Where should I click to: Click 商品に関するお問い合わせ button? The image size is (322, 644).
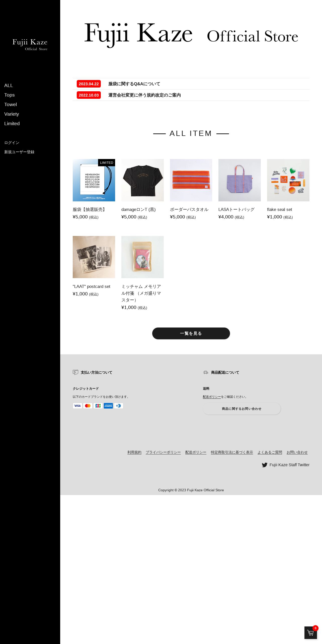tap(242, 409)
